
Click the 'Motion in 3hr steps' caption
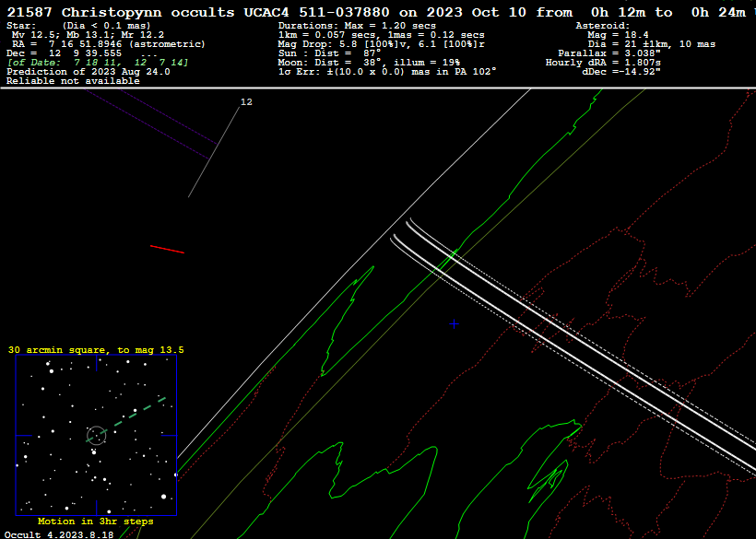(x=96, y=521)
